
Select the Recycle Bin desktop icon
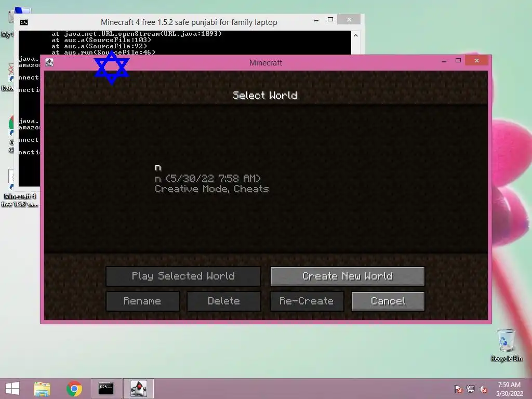click(x=506, y=345)
